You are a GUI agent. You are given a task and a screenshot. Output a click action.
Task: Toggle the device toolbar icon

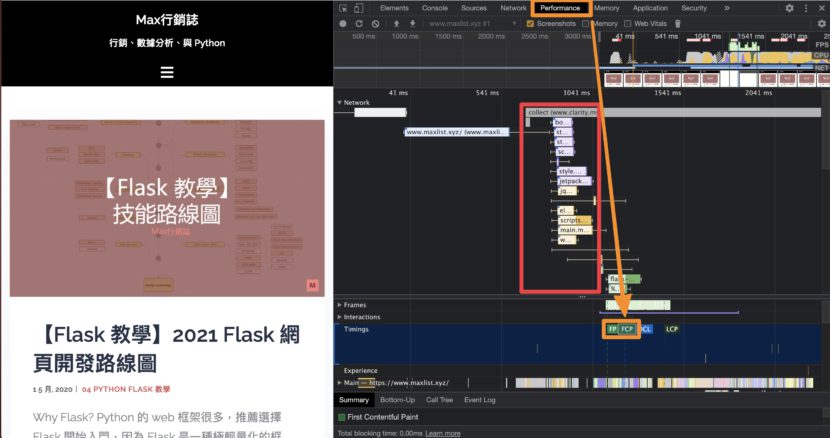359,8
